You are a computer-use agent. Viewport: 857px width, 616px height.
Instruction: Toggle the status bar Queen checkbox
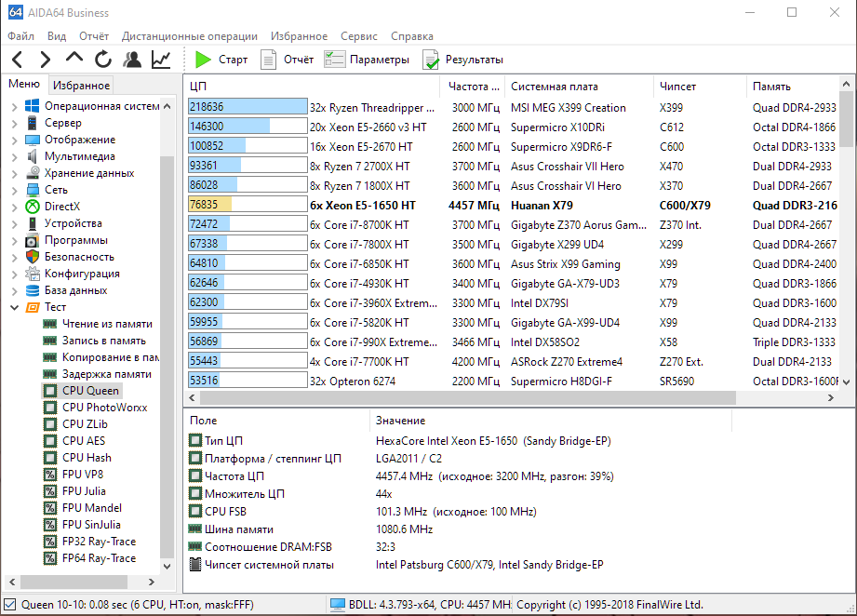point(10,605)
